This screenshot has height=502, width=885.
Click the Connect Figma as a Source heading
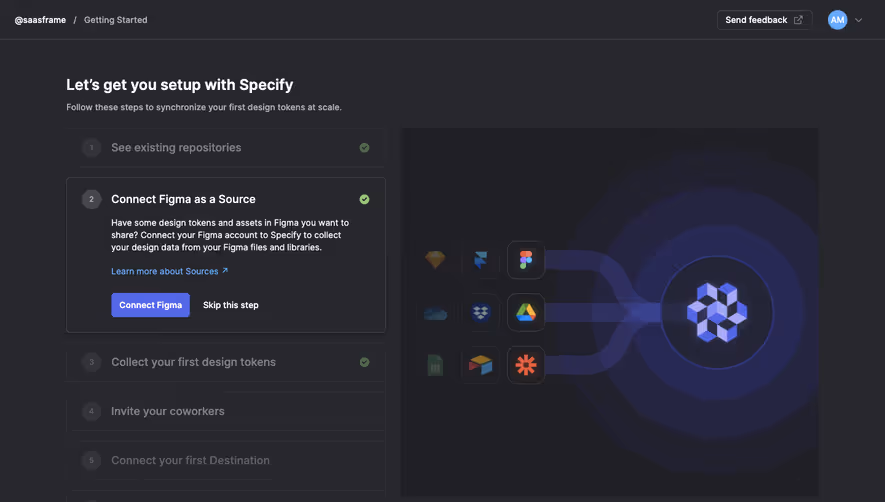(x=183, y=199)
